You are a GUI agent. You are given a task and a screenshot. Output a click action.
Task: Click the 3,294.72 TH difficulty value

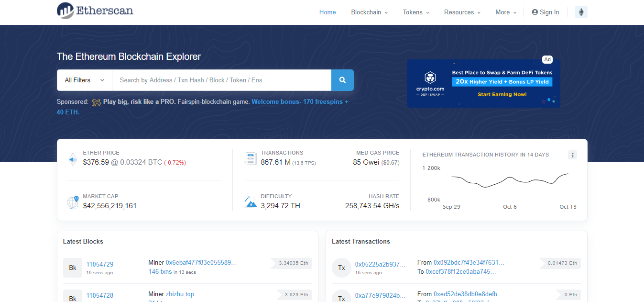coord(280,206)
